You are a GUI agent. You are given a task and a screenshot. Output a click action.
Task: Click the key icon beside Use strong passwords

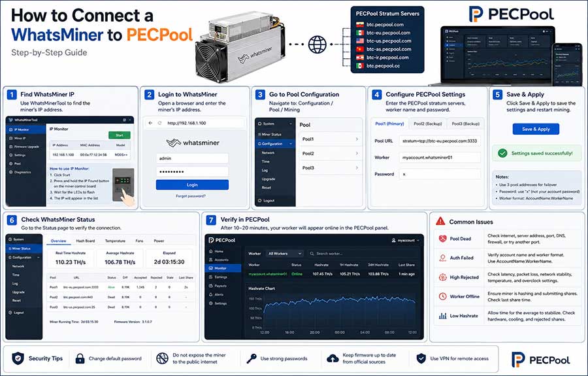coord(252,358)
